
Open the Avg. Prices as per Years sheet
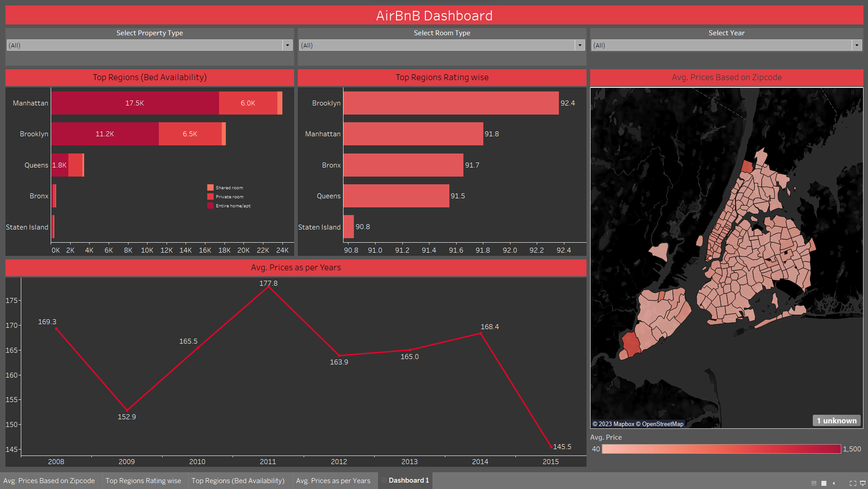click(334, 480)
